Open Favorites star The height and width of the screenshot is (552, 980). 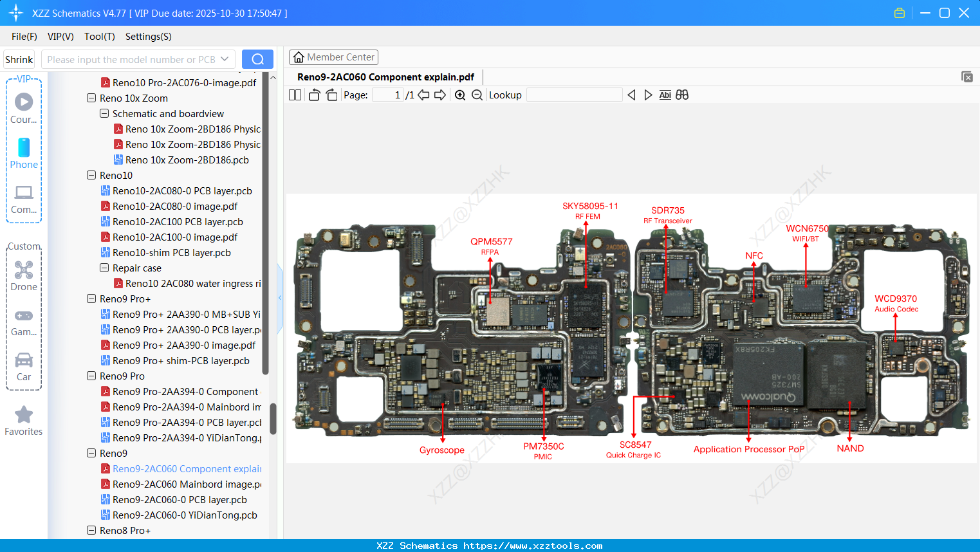[x=24, y=421]
